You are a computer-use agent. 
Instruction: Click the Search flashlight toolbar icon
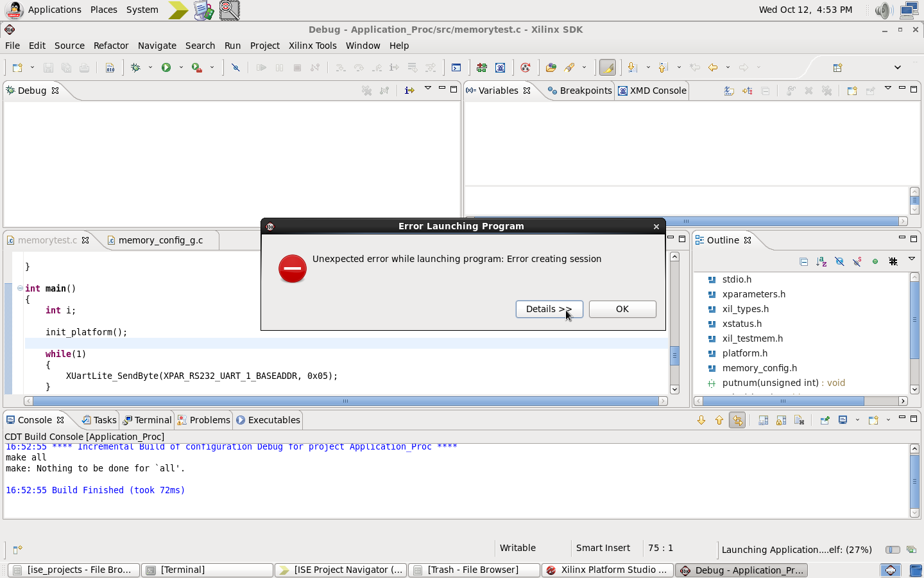(x=569, y=67)
